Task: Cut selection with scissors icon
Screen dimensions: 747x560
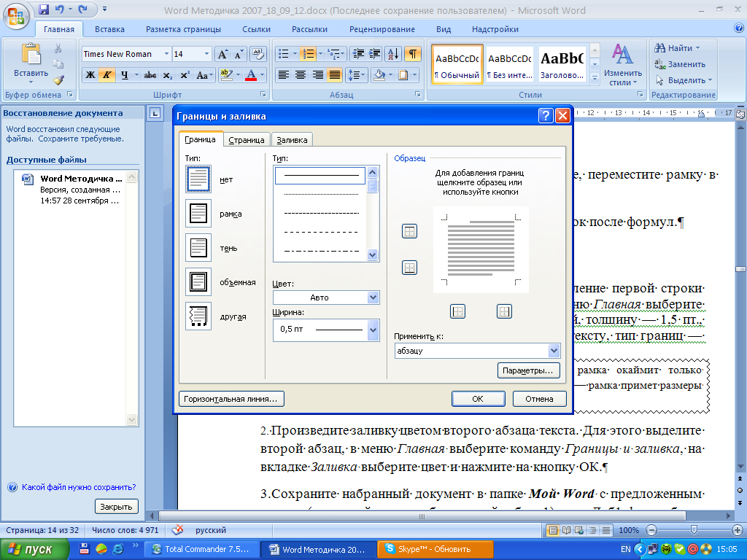Action: 58,48
